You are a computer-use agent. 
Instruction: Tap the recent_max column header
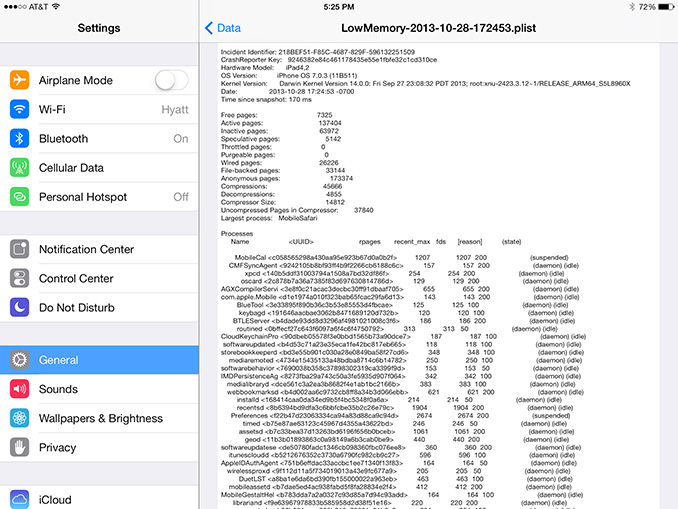coord(412,242)
